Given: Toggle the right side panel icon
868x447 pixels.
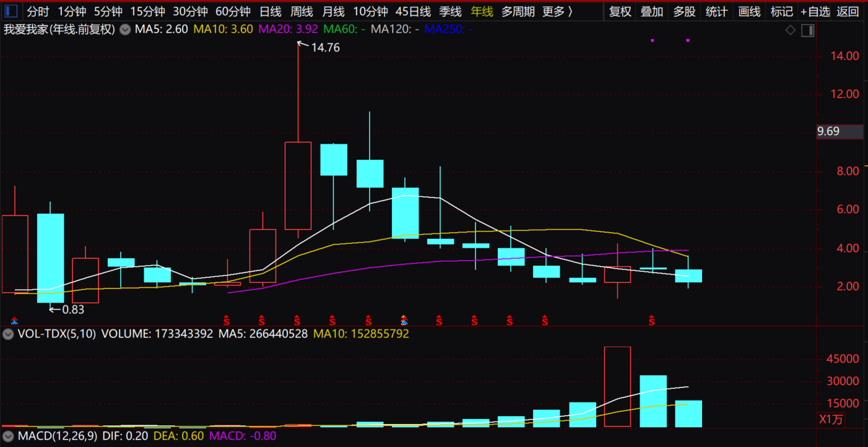Looking at the screenshot, I should coord(807,30).
